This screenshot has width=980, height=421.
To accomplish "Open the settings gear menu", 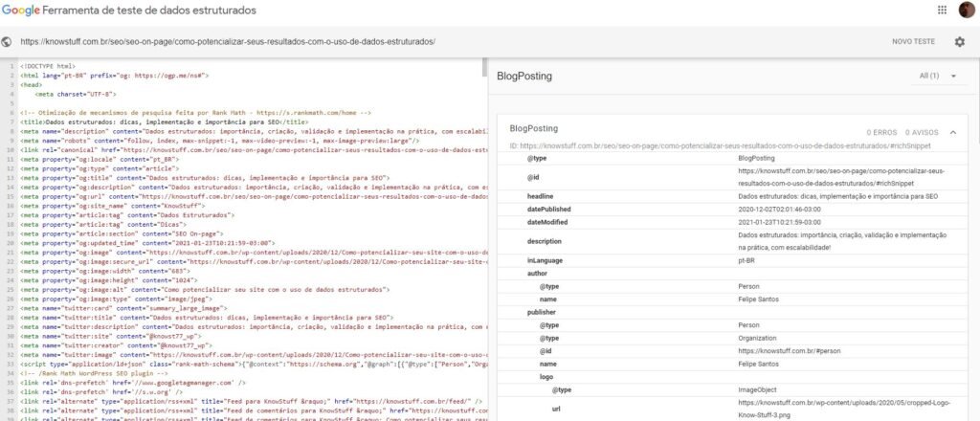I will 960,42.
